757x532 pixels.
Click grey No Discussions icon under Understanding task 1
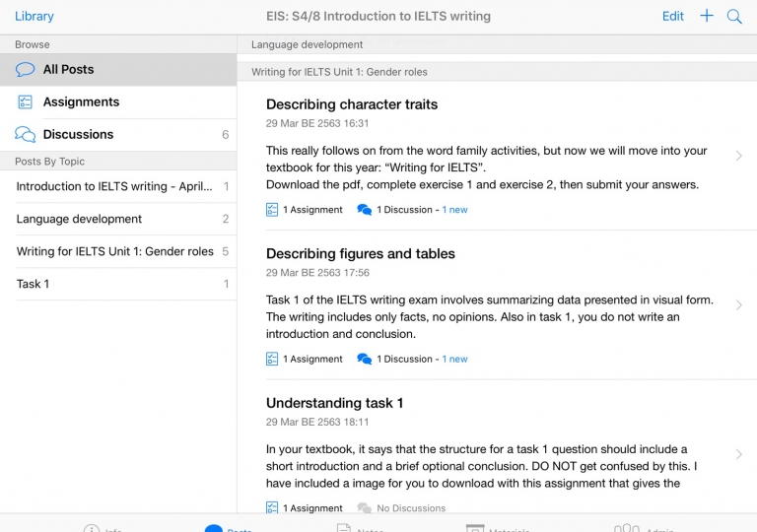pyautogui.click(x=364, y=507)
